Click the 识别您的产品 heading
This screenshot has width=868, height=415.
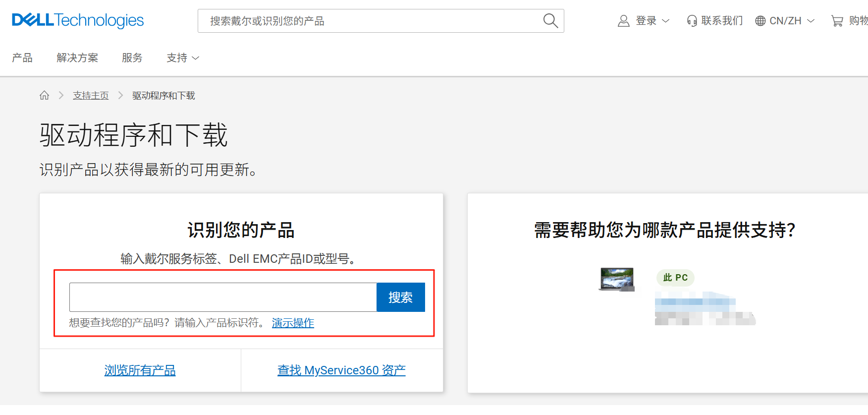pyautogui.click(x=241, y=230)
